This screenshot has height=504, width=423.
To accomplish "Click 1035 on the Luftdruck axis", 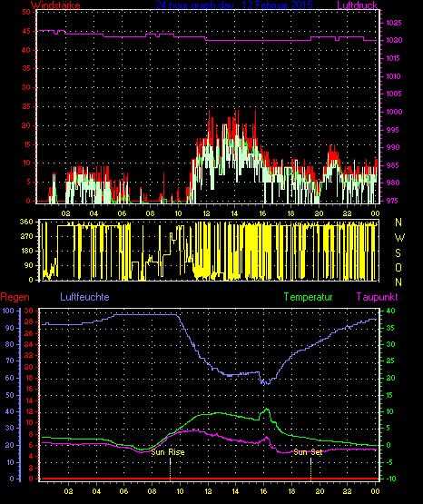I will pyautogui.click(x=394, y=23).
